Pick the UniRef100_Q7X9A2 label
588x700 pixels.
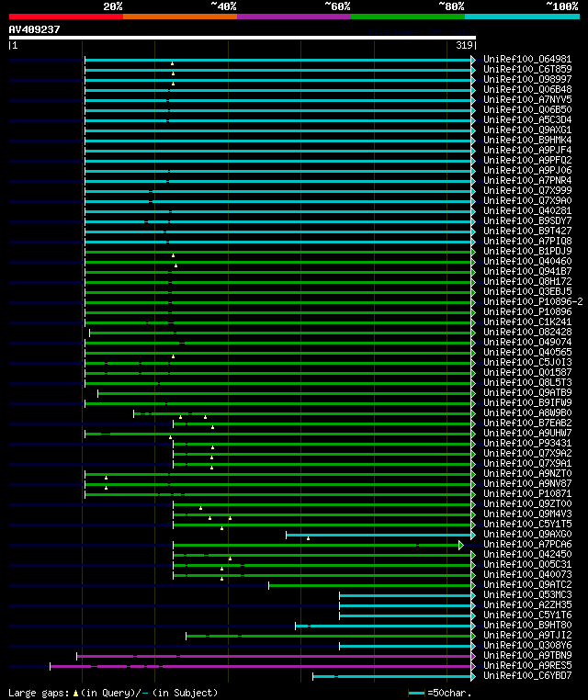pos(527,453)
